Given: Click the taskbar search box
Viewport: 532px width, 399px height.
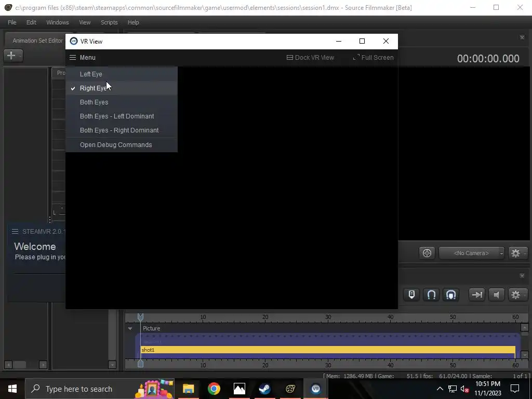Looking at the screenshot, I should point(100,389).
